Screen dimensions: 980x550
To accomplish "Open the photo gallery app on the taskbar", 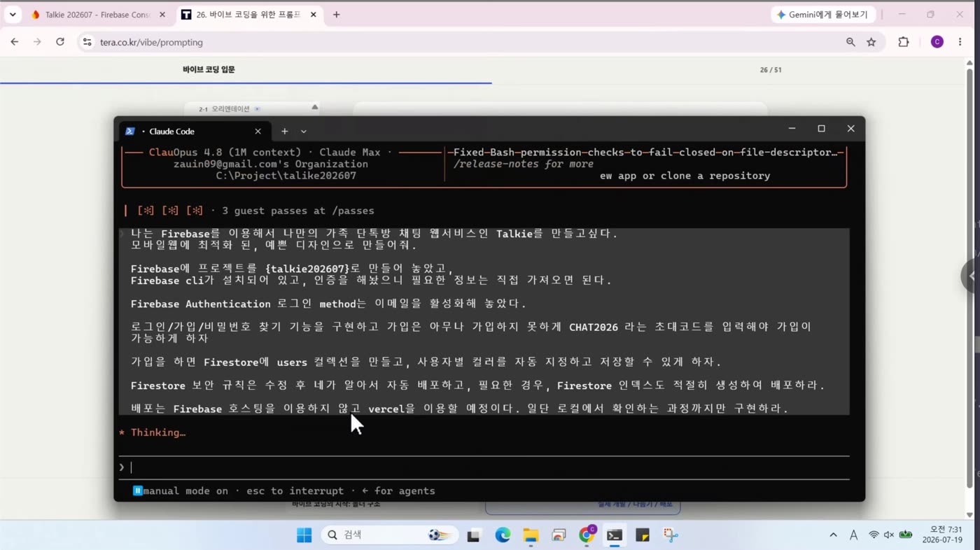I will [x=559, y=535].
